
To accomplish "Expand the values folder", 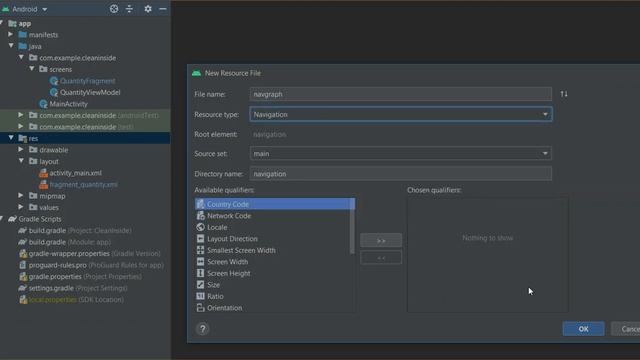I will click(21, 207).
